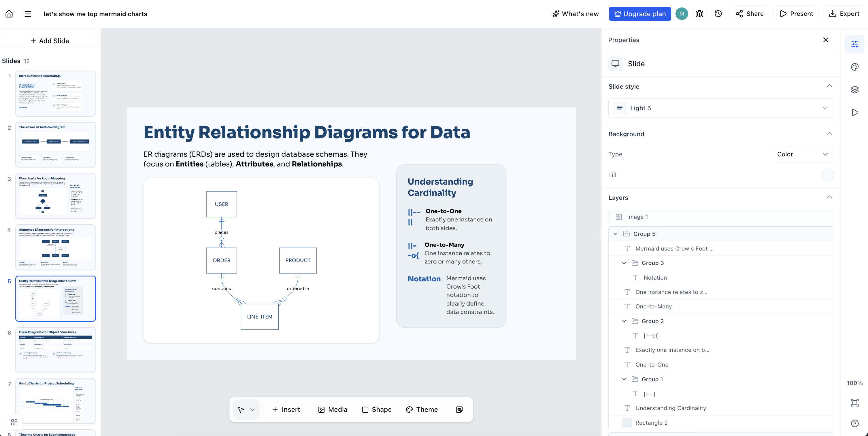Viewport: 868px width, 436px height.
Task: Collapse Group 1 in layers
Action: [x=624, y=379]
